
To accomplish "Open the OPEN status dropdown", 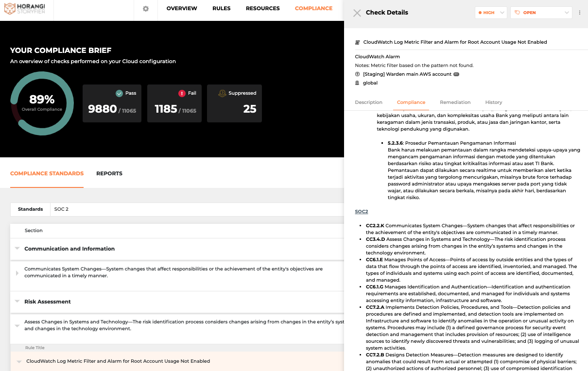I will (541, 13).
